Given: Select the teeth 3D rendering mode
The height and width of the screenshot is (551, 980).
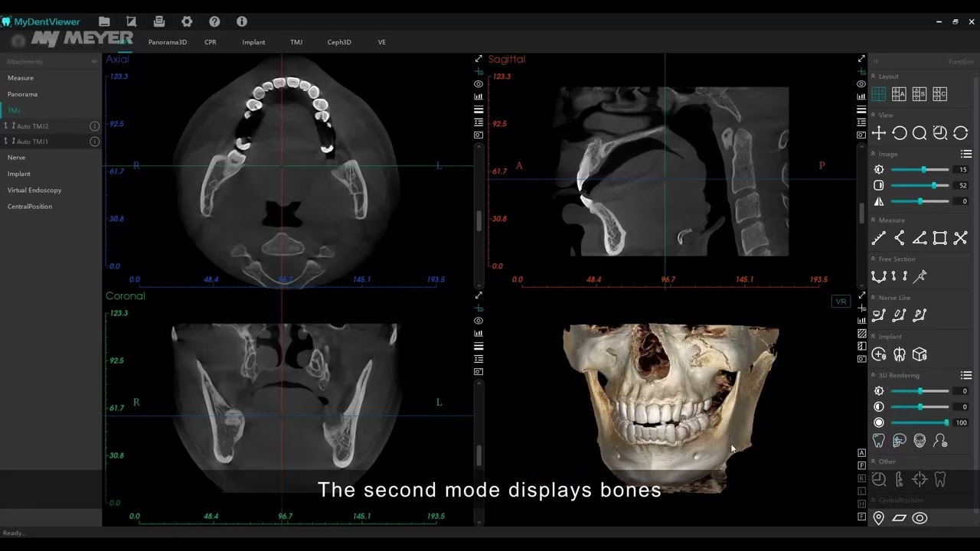Looking at the screenshot, I should [879, 441].
